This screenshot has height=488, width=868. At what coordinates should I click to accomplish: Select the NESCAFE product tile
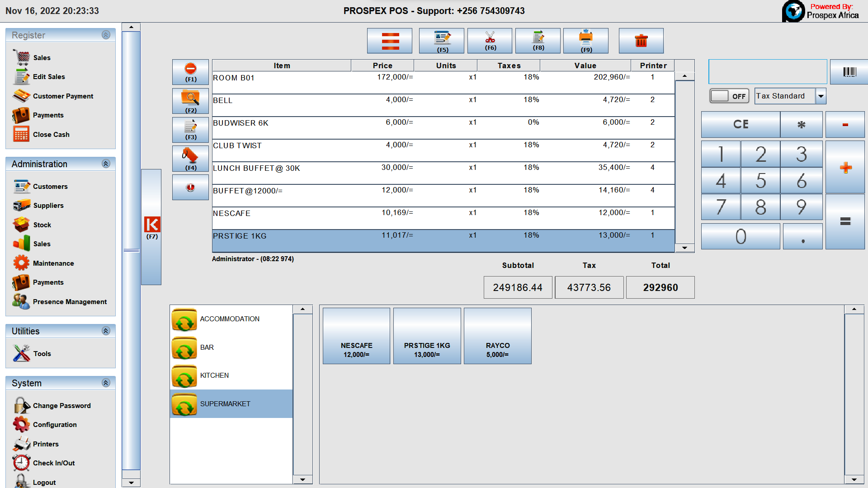pos(356,336)
